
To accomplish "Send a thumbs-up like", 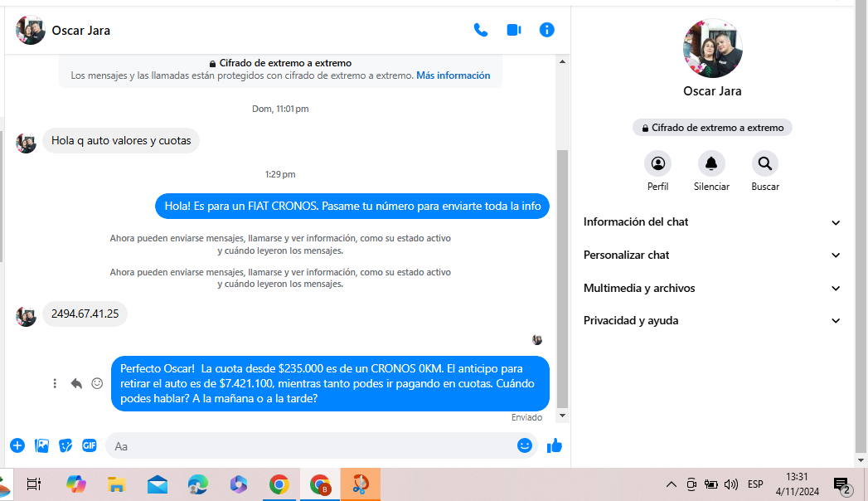I will tap(555, 445).
